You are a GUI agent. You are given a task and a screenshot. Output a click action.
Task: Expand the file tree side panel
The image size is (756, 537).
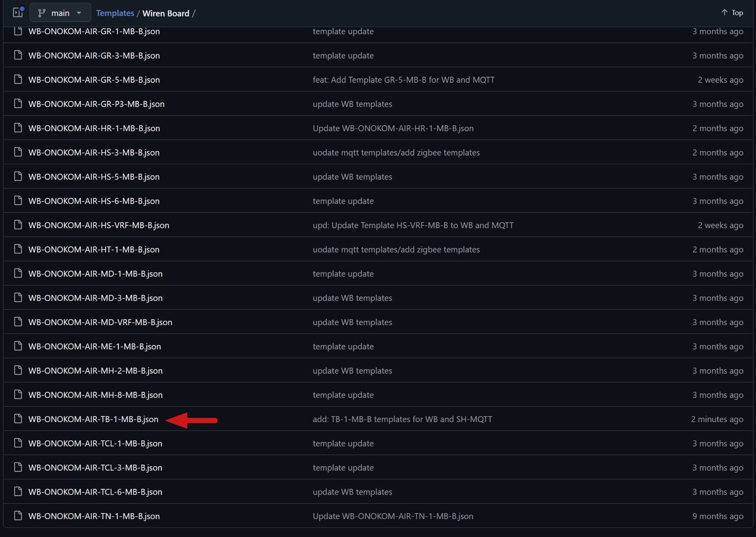[18, 13]
